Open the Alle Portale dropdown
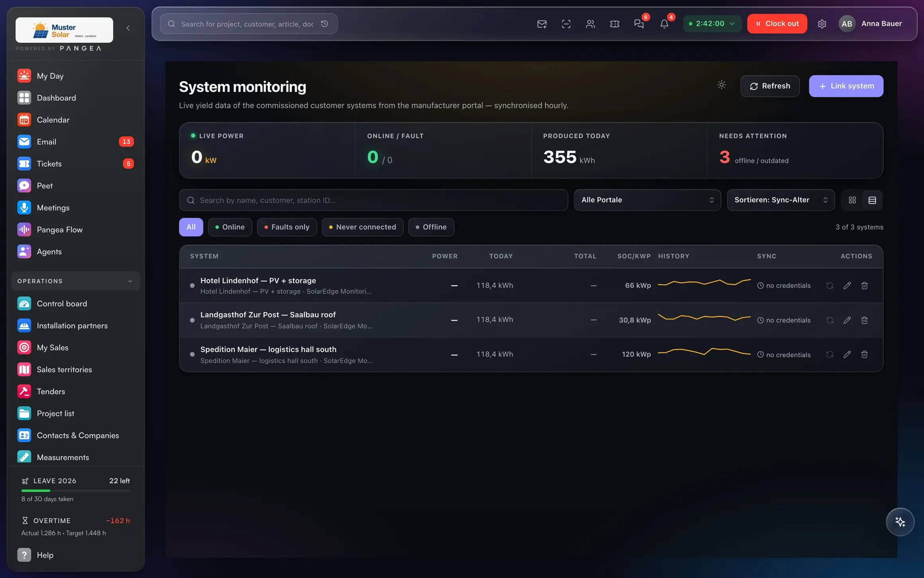 [647, 200]
